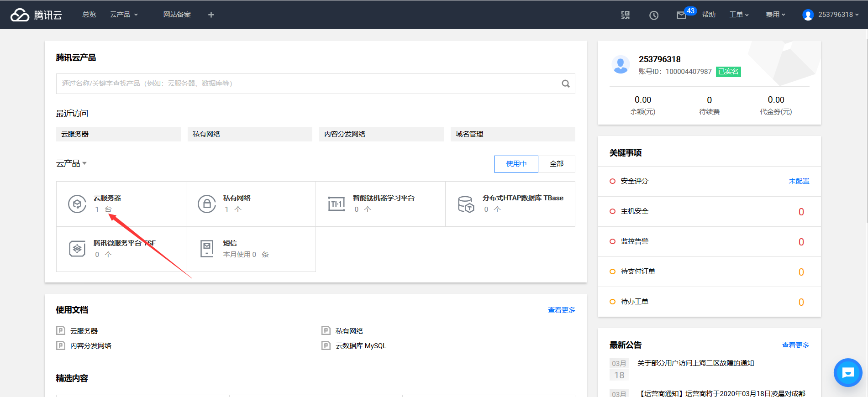Expand the 费用 dropdown
This screenshot has height=397, width=868.
coord(775,15)
